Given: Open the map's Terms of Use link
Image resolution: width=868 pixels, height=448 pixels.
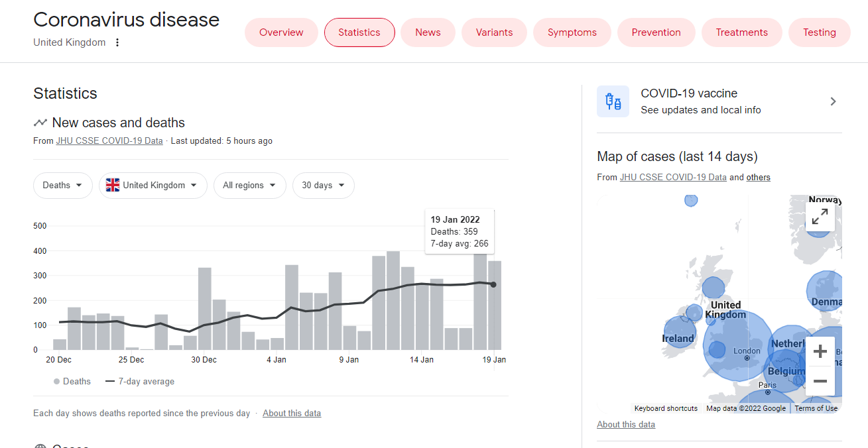Looking at the screenshot, I should pyautogui.click(x=816, y=408).
